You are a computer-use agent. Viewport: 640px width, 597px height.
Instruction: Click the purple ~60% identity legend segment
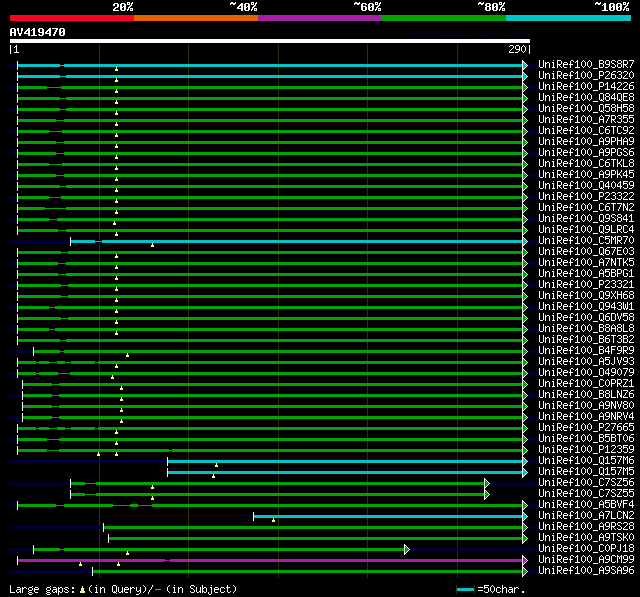320,18
